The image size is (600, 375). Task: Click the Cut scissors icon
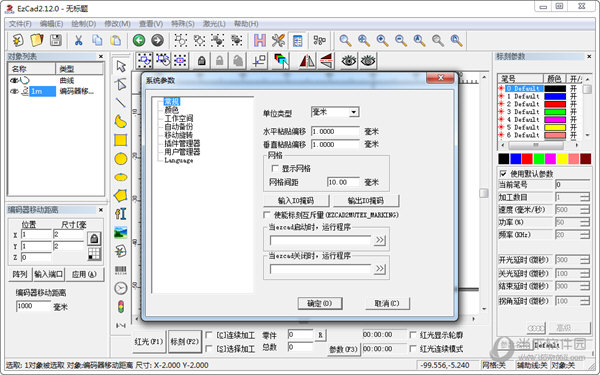[78, 40]
